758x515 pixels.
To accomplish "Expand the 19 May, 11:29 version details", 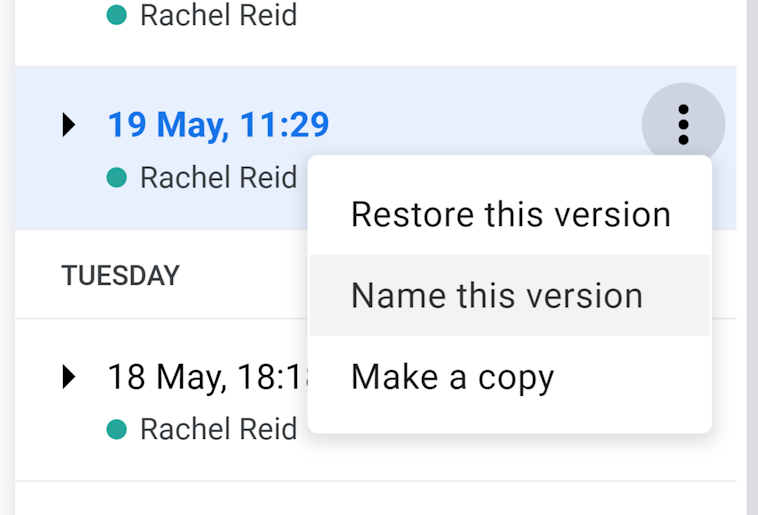I will coord(68,125).
